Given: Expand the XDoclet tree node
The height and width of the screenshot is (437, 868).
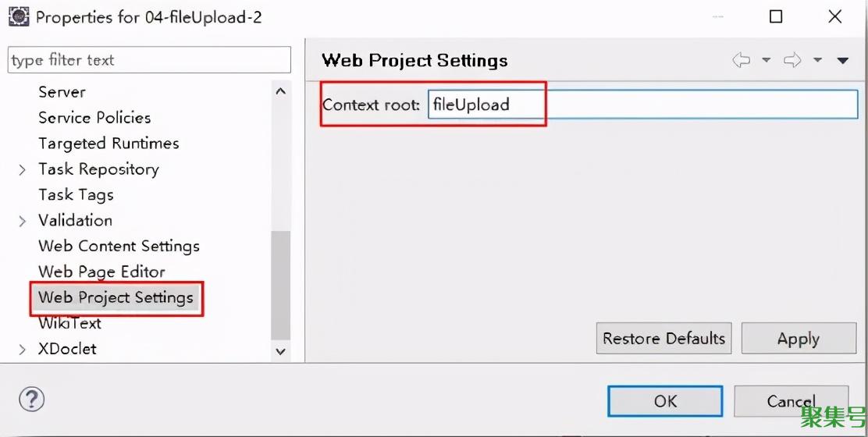Looking at the screenshot, I should click(22, 350).
